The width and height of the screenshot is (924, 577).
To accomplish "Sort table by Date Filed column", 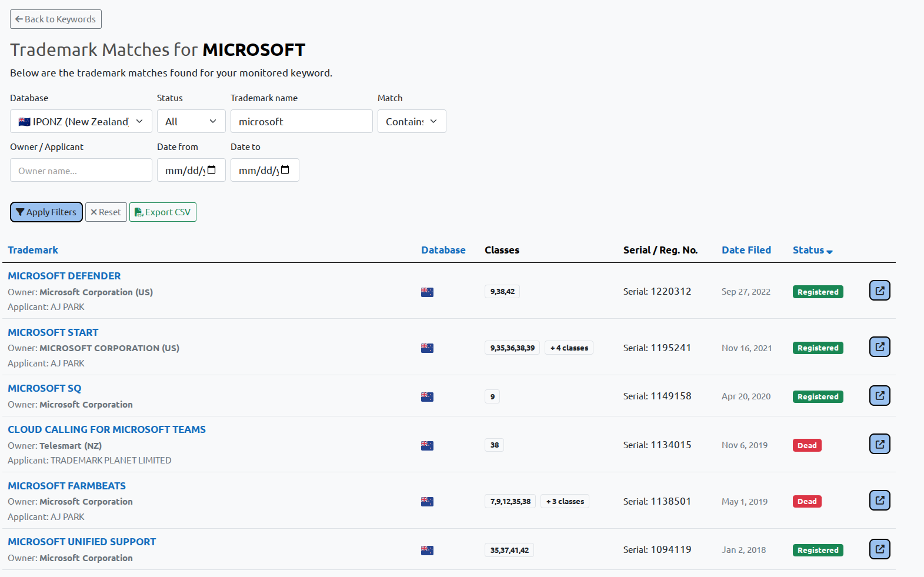I will (746, 250).
